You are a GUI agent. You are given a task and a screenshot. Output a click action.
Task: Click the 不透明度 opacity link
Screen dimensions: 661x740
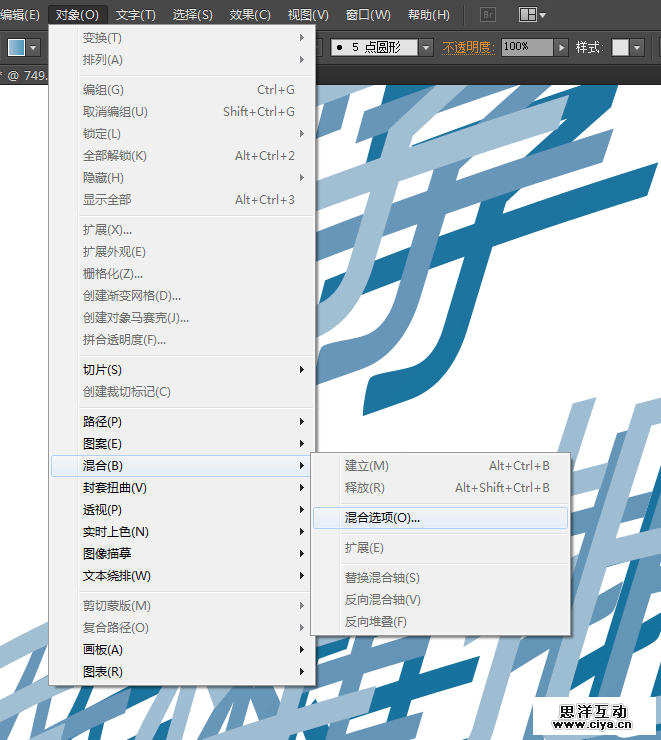click(x=468, y=47)
